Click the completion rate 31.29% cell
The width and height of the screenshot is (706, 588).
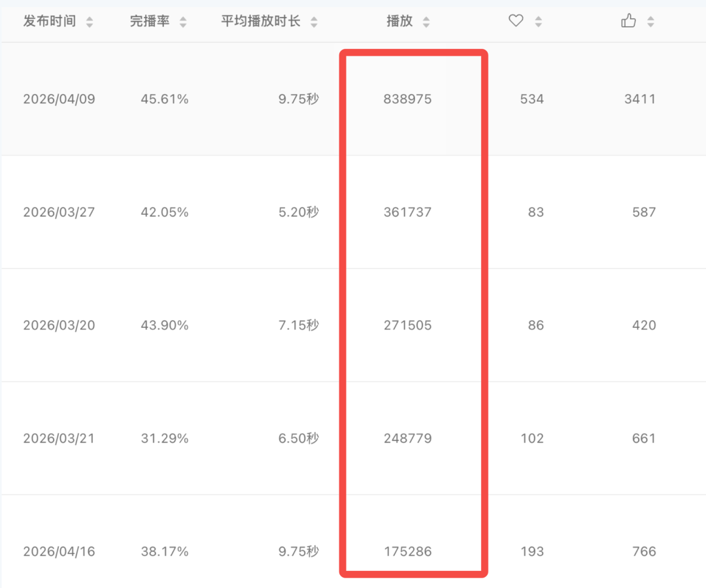point(164,438)
